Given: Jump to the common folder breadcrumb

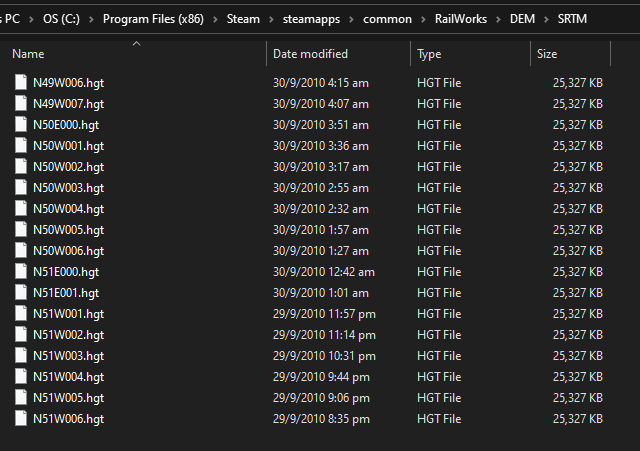Looking at the screenshot, I should 391,18.
